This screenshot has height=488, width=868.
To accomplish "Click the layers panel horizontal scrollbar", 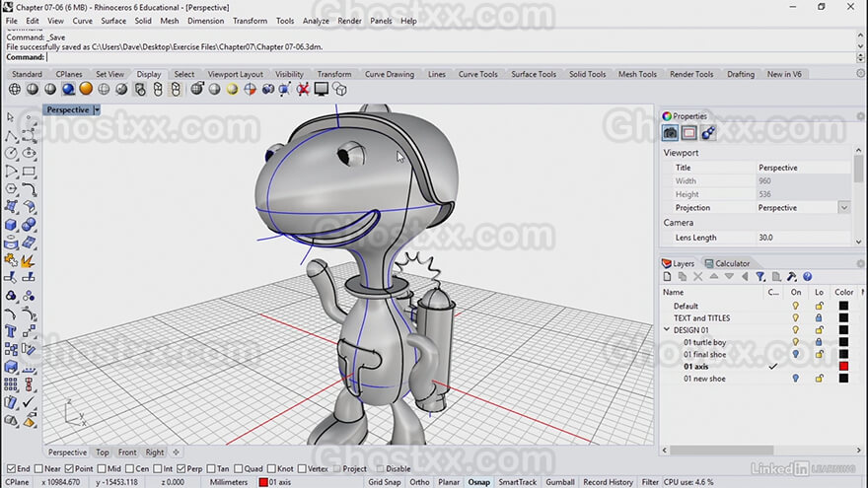I will pyautogui.click(x=721, y=451).
